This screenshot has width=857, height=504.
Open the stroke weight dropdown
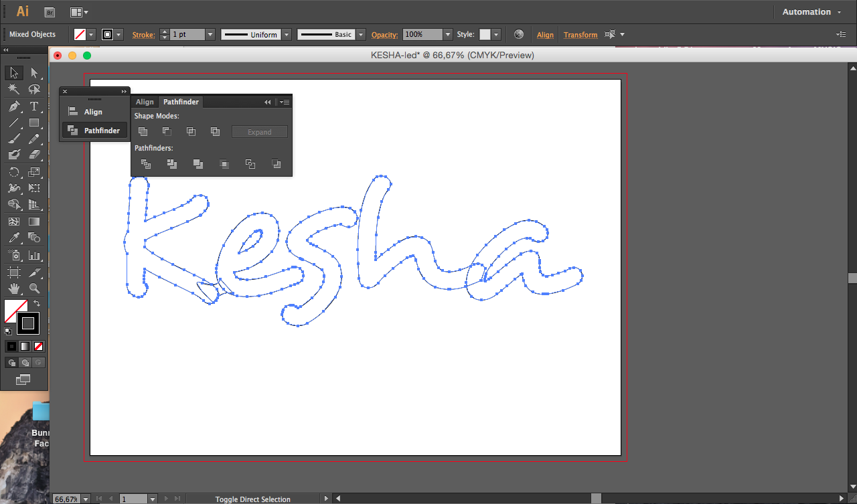[x=210, y=34]
